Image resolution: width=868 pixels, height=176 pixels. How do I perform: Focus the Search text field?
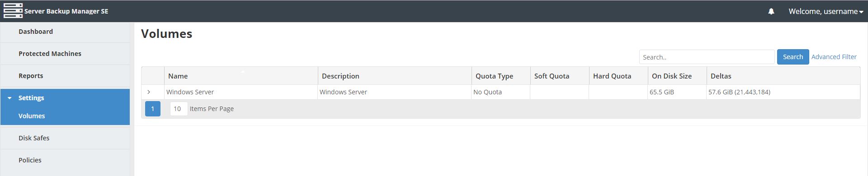707,57
